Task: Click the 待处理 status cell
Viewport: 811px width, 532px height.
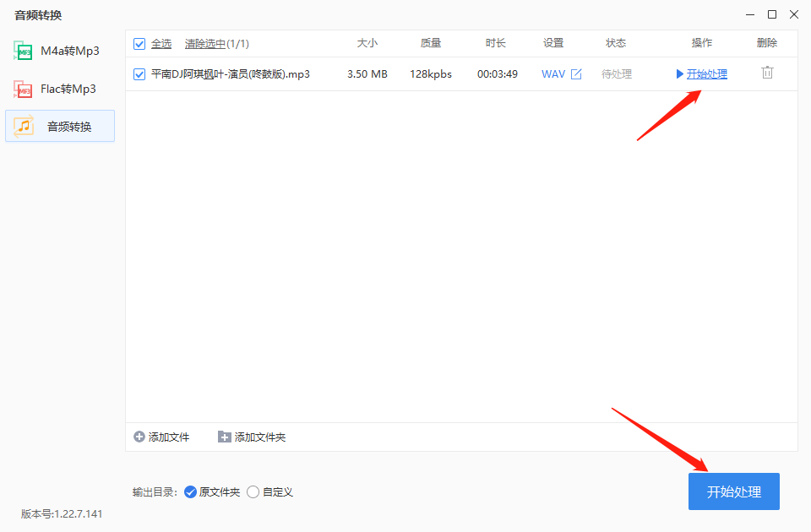Action: tap(616, 74)
